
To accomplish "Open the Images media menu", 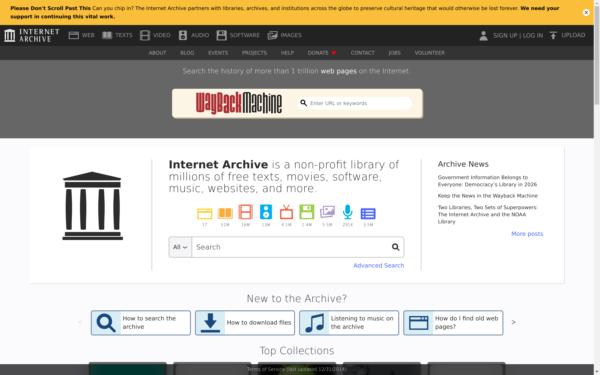I will point(284,35).
